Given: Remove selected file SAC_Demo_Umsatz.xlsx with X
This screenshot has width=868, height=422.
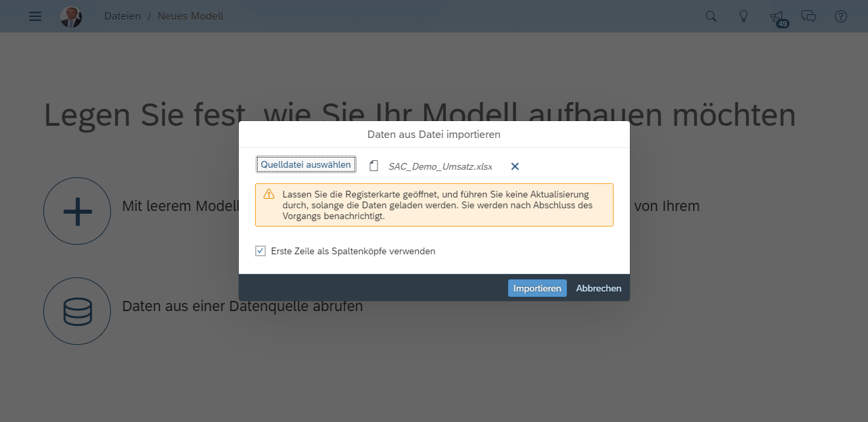Looking at the screenshot, I should [515, 166].
